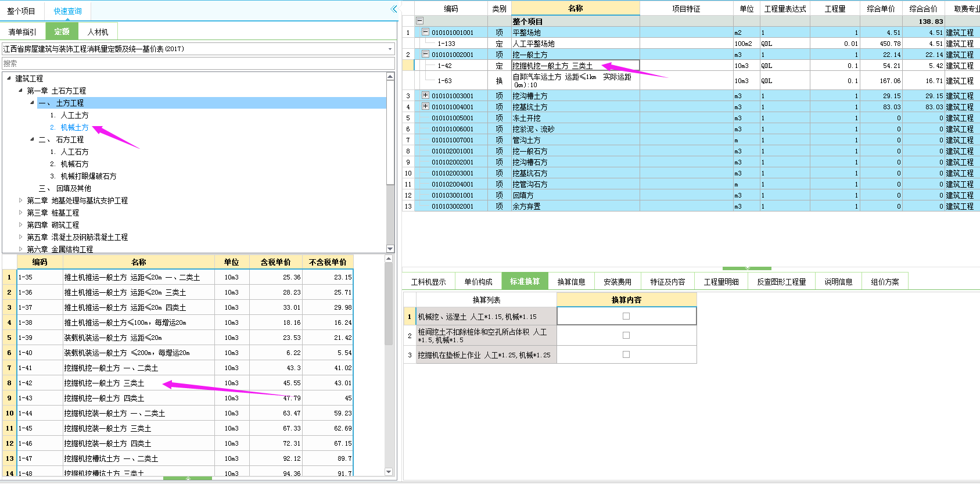Click the tree scrollbar's up arrow
This screenshot has height=484, width=980.
pos(390,76)
